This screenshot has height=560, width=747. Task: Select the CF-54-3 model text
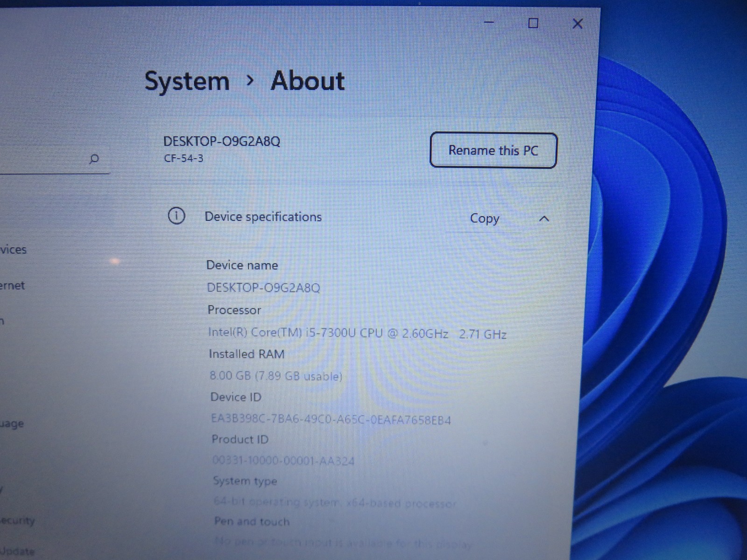coord(183,158)
